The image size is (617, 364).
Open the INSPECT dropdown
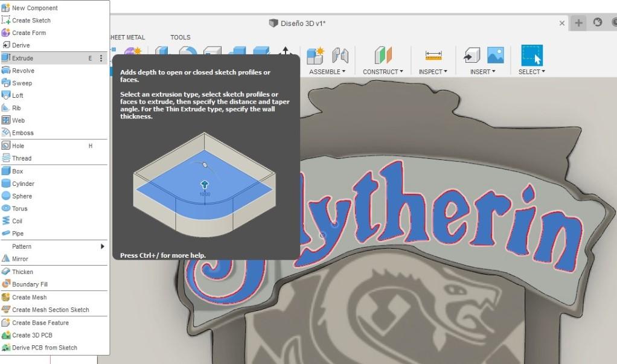(x=433, y=72)
